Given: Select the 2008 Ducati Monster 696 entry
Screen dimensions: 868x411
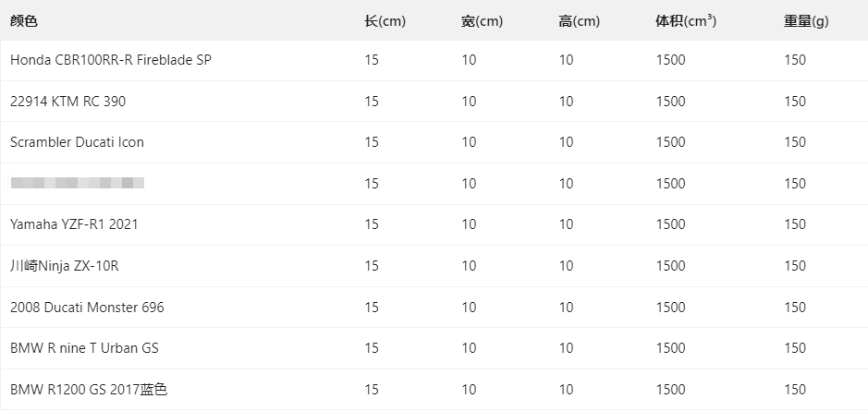Looking at the screenshot, I should [x=87, y=307].
